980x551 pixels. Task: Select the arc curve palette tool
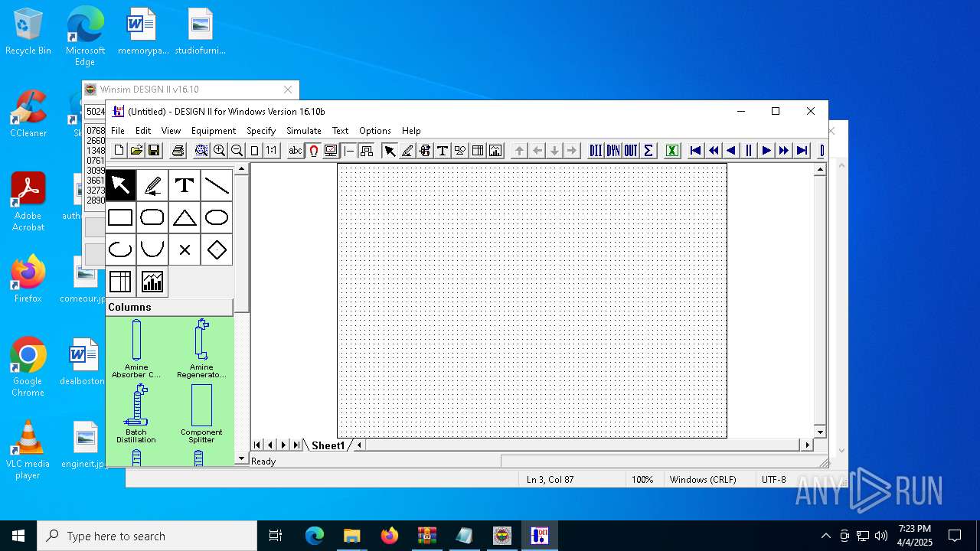pos(121,249)
